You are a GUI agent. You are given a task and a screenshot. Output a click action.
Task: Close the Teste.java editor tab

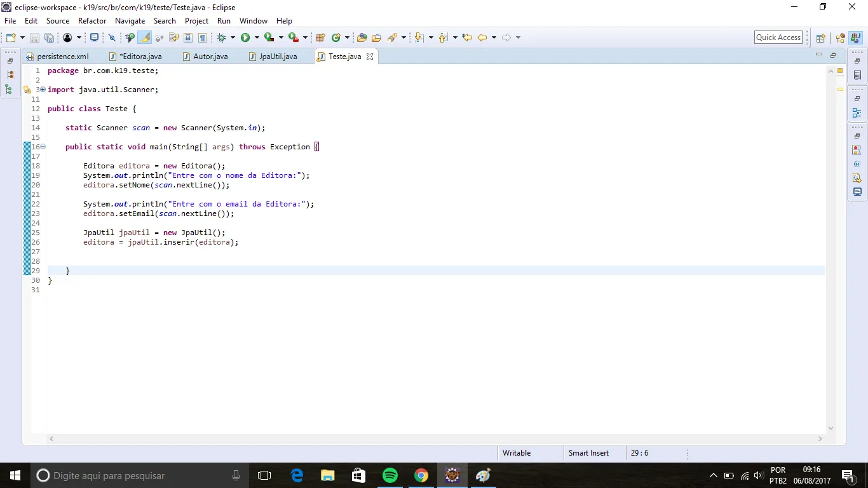(x=370, y=57)
